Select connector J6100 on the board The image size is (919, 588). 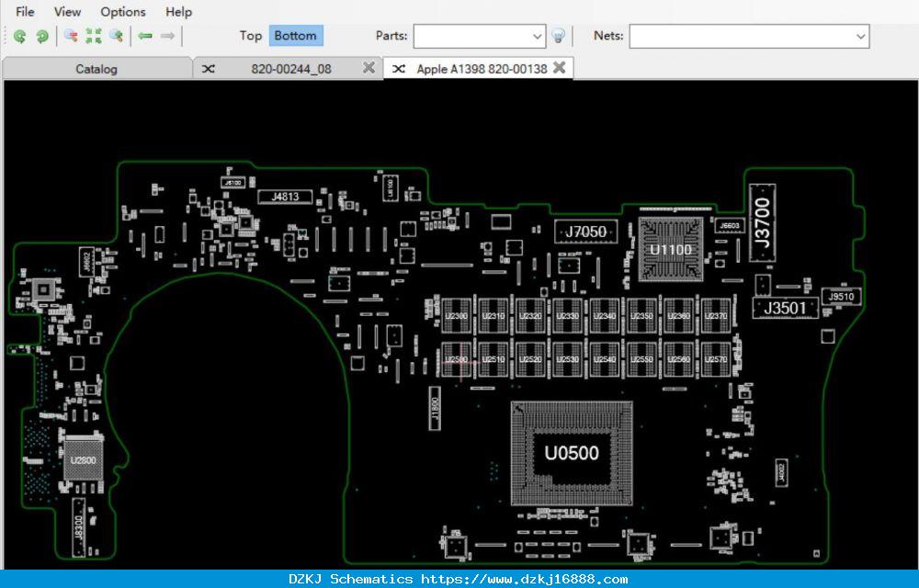pos(233,183)
